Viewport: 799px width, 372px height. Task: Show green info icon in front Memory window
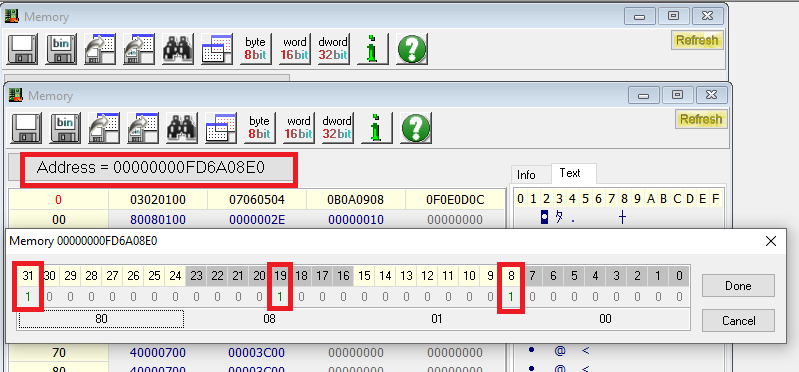(x=376, y=127)
